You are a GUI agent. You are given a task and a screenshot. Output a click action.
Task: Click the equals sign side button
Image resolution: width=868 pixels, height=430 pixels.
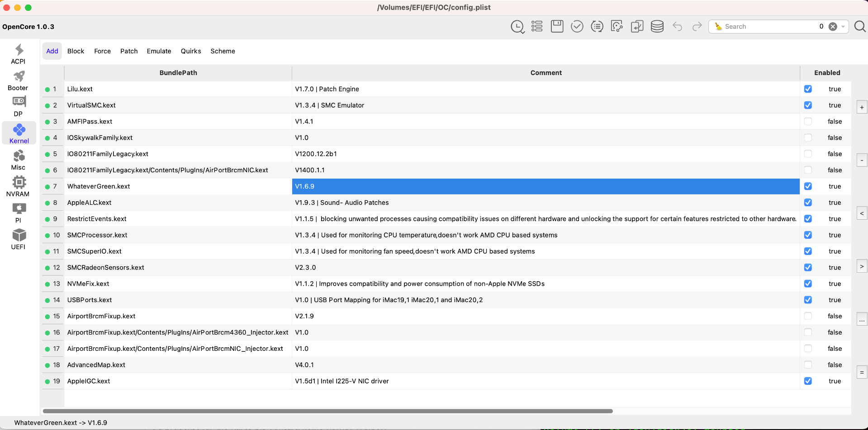tap(862, 373)
